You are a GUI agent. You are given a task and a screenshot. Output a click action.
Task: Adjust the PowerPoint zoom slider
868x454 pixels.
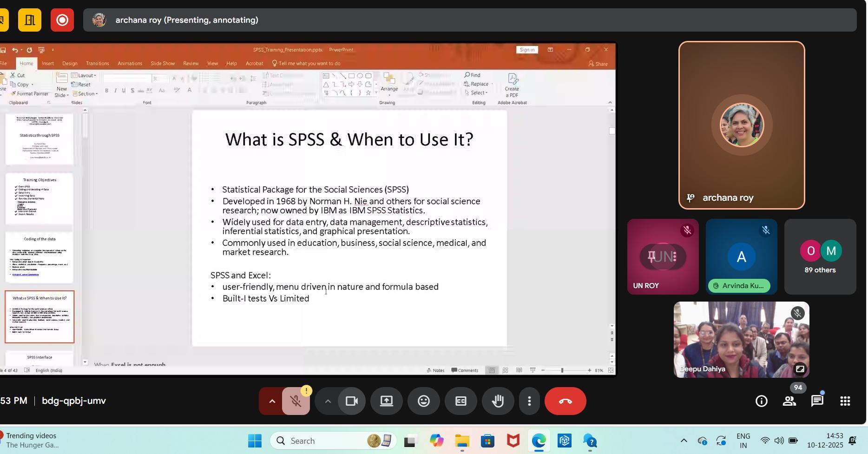pyautogui.click(x=562, y=370)
